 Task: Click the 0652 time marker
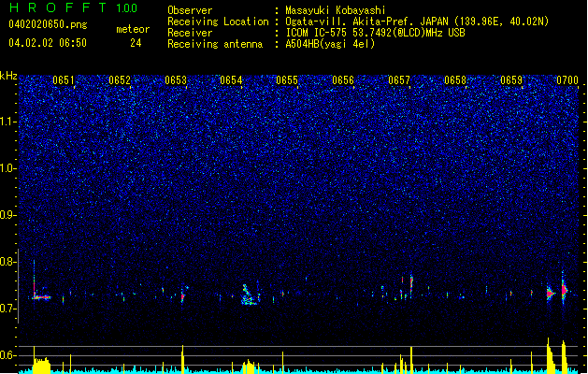coord(120,80)
